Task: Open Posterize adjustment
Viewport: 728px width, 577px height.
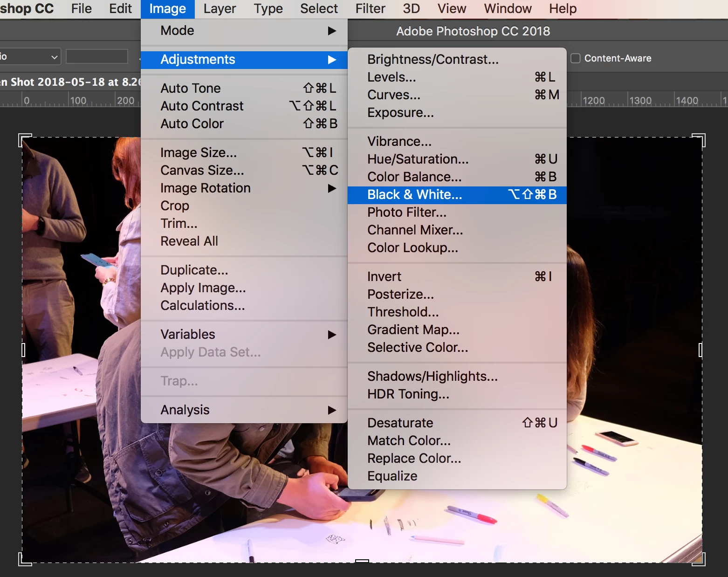Action: 457,295
